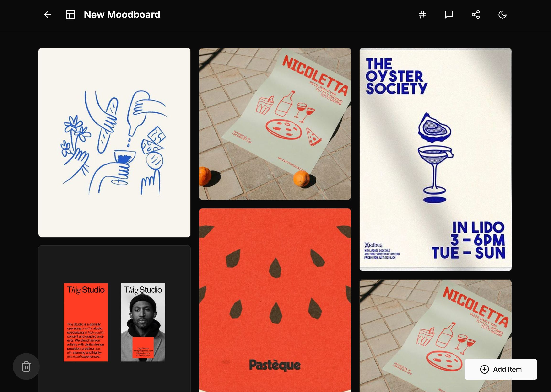Click the trash delete icon
The image size is (551, 392).
(26, 366)
